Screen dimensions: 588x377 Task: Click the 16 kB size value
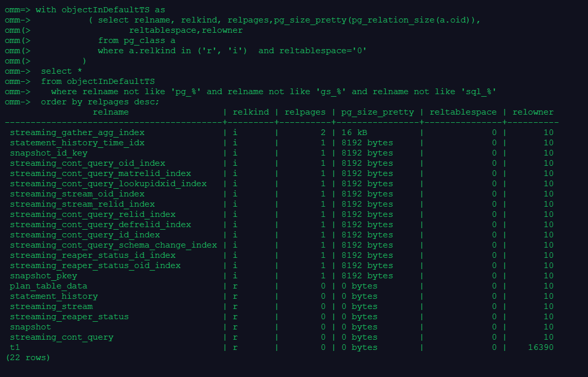pos(354,132)
